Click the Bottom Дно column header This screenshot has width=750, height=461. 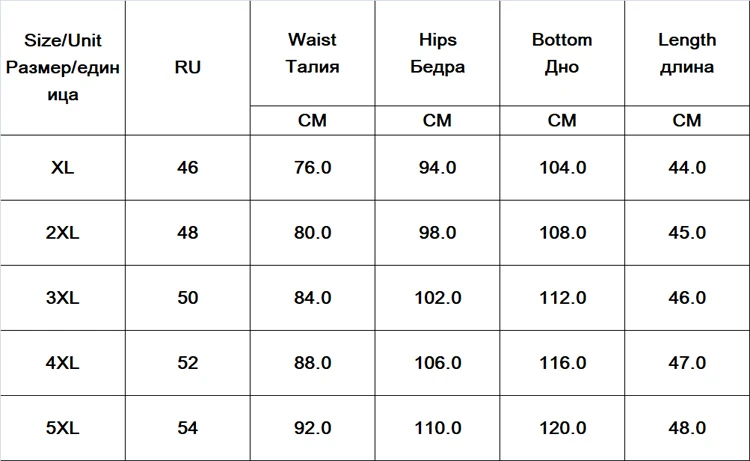click(x=562, y=54)
